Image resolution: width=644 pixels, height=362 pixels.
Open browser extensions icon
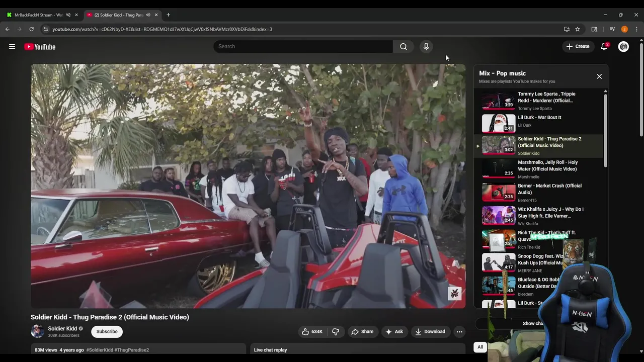click(x=594, y=29)
